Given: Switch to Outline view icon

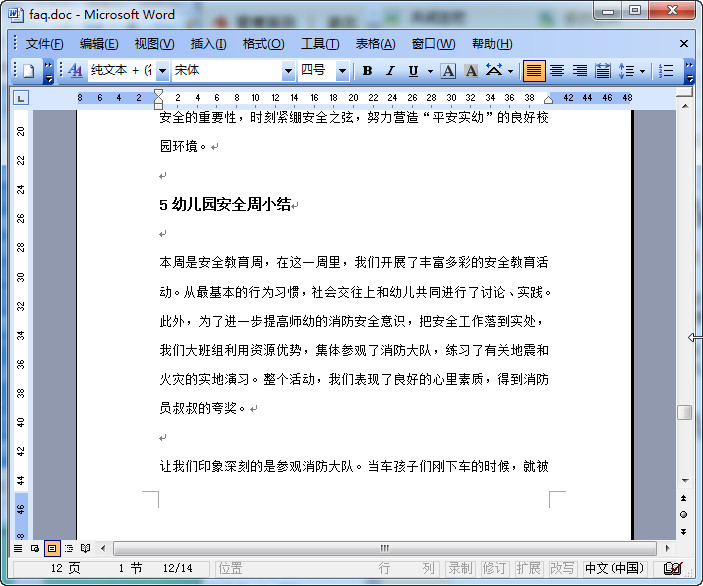Looking at the screenshot, I should click(x=69, y=548).
